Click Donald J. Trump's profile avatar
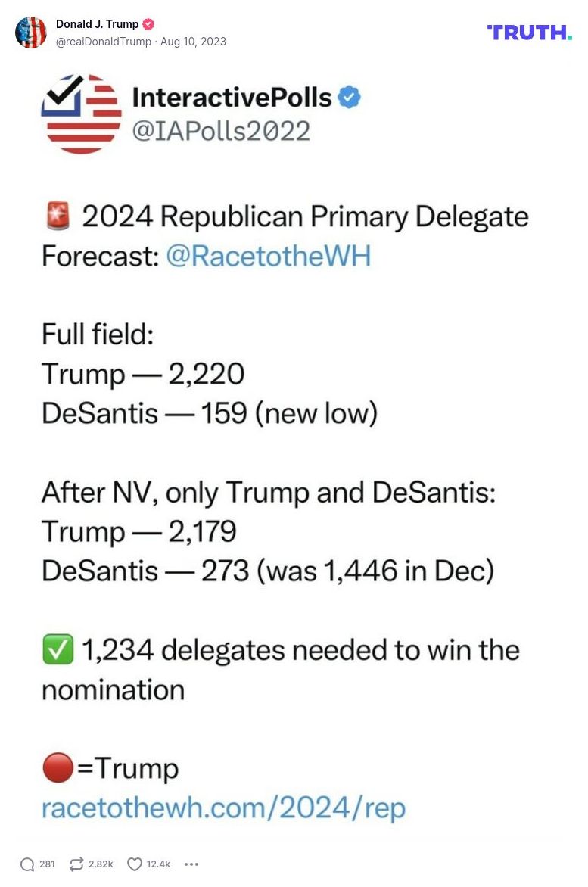 [x=32, y=33]
